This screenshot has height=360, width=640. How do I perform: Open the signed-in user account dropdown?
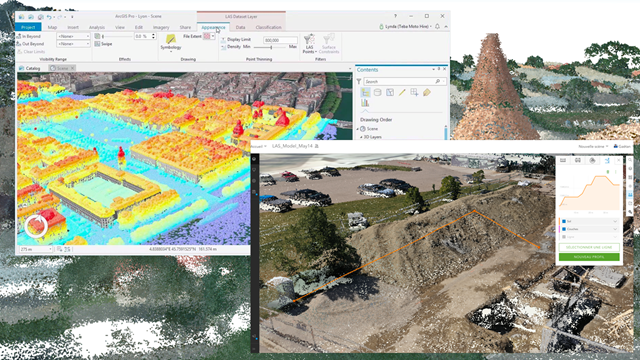click(x=406, y=27)
